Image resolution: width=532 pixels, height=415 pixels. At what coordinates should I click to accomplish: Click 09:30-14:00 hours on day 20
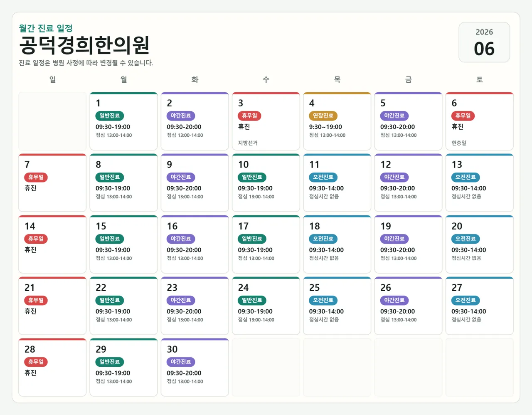tap(469, 250)
